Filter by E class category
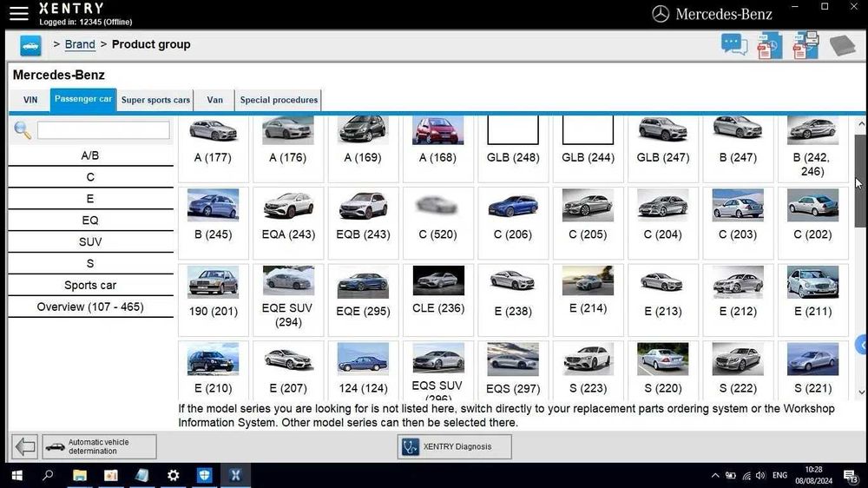Screen dimensions: 868x488 pos(90,199)
